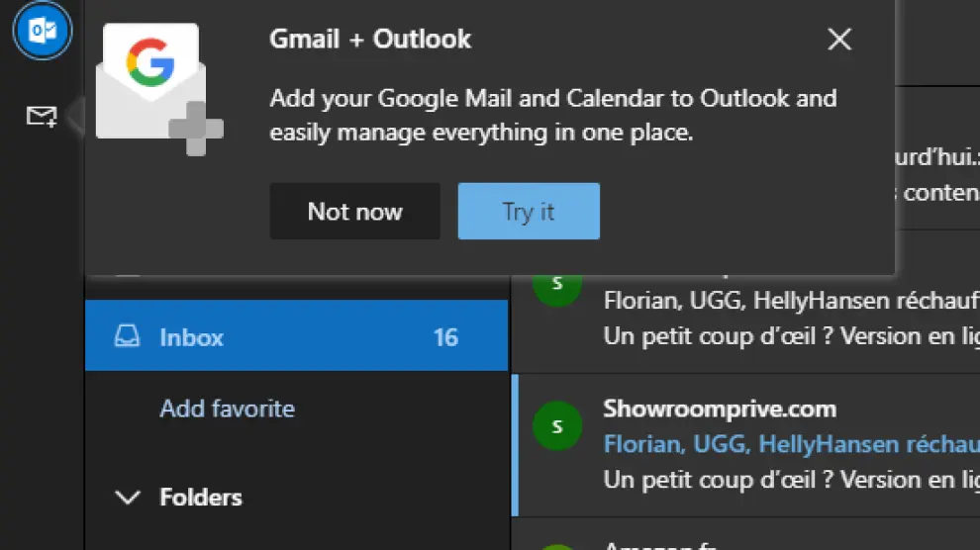Click the green avatar beside Showroomprive.com sender name
Image resolution: width=980 pixels, height=550 pixels.
coord(557,426)
